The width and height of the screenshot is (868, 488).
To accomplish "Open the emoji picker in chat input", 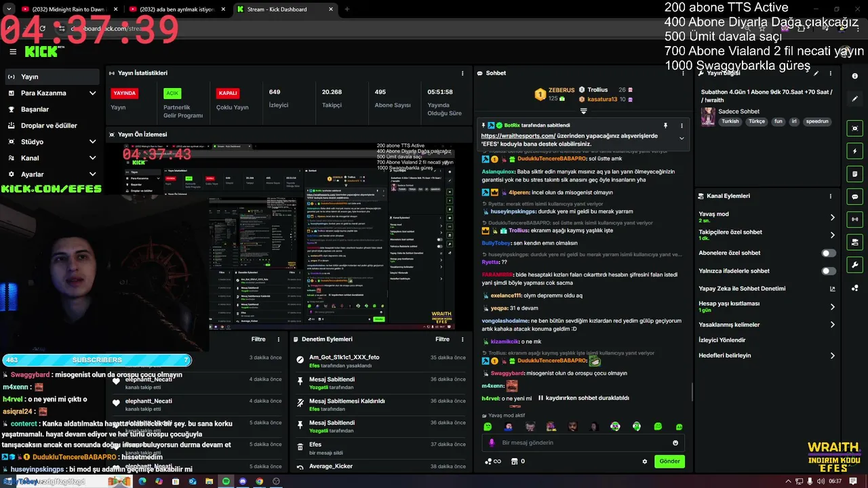I will [x=675, y=443].
